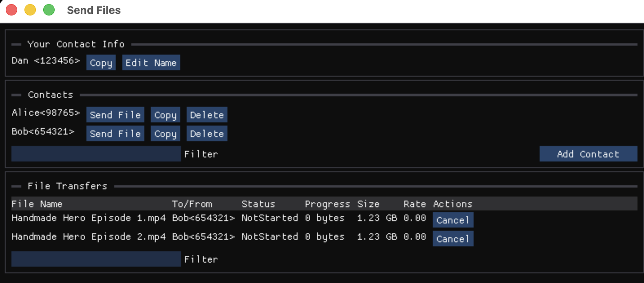Copy Alice's contact info
The width and height of the screenshot is (644, 283).
(x=165, y=115)
